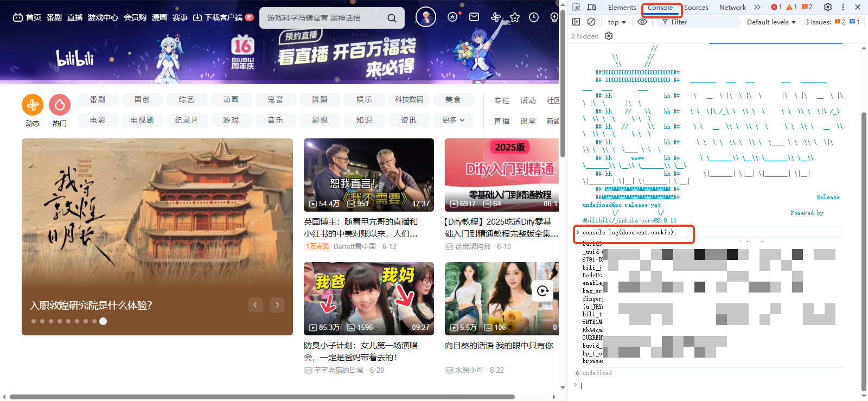Select the 电视剧 category button
This screenshot has width=868, height=401.
coord(142,120)
